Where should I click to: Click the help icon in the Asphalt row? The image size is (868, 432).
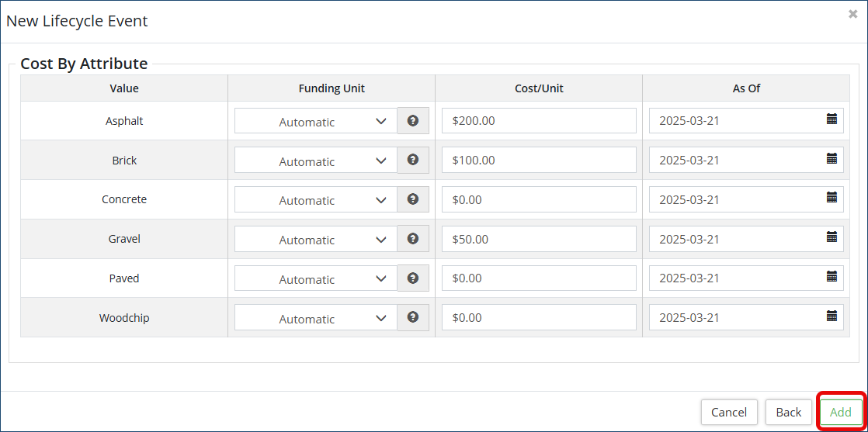coord(413,121)
